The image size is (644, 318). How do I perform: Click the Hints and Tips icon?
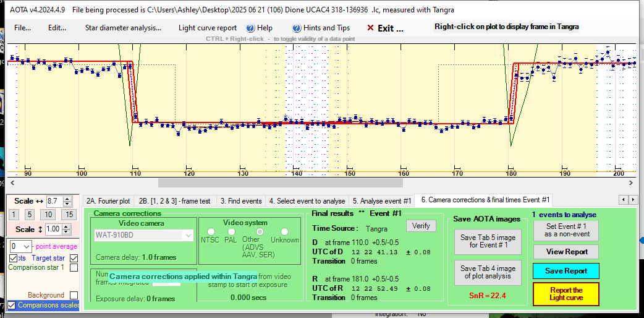[297, 28]
